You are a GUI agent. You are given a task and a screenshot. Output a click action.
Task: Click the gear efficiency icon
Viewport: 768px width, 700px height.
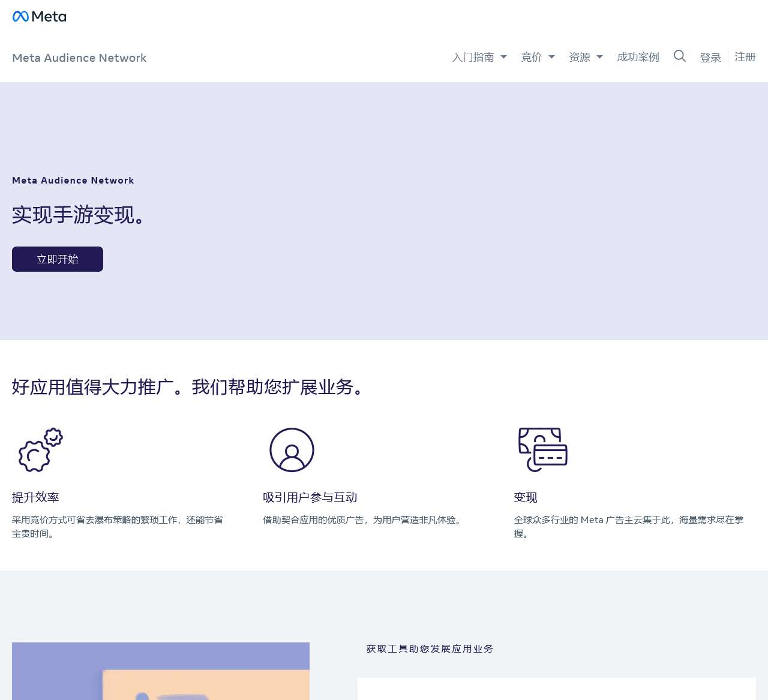tap(41, 450)
